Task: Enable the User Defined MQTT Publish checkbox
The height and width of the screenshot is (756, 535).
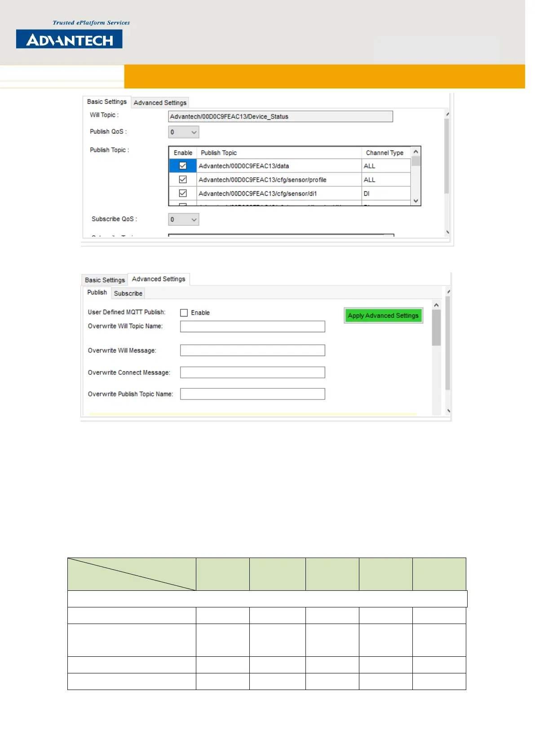Action: tap(184, 313)
